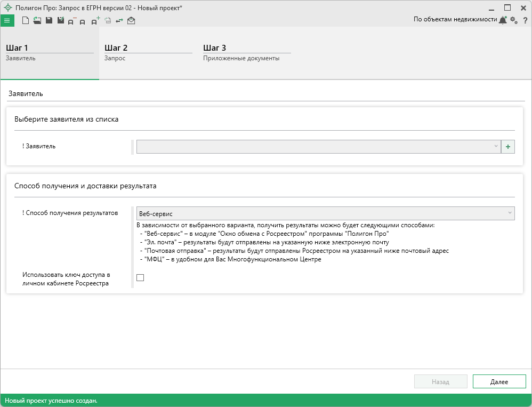532x407 pixels.
Task: Switch to Шаг 3 Приложенные документы tab
Action: click(x=246, y=52)
